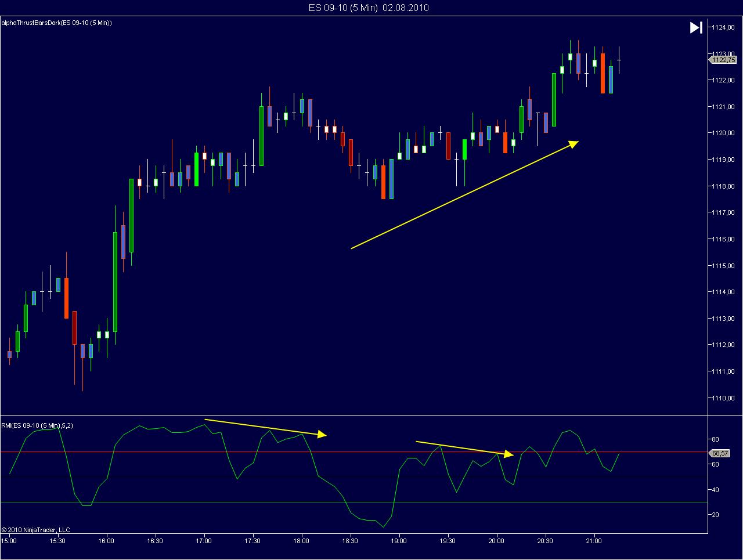Image resolution: width=743 pixels, height=560 pixels.
Task: Click the 60 level on the RMI scale
Action: pos(716,464)
